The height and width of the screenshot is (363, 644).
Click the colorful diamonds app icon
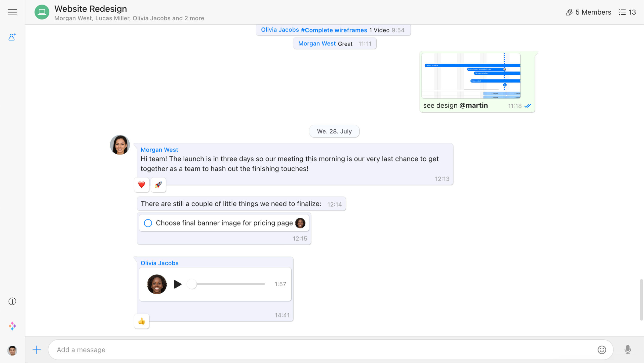click(x=12, y=326)
